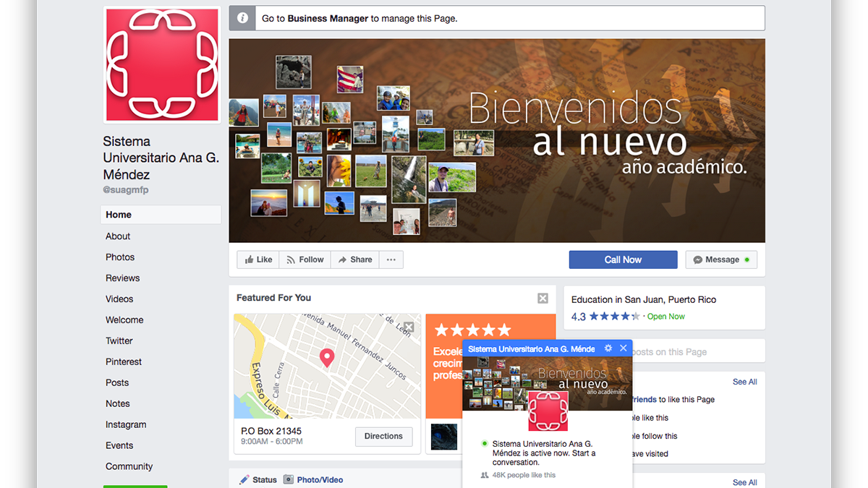Open Twitter tab in sidebar

[x=119, y=341]
